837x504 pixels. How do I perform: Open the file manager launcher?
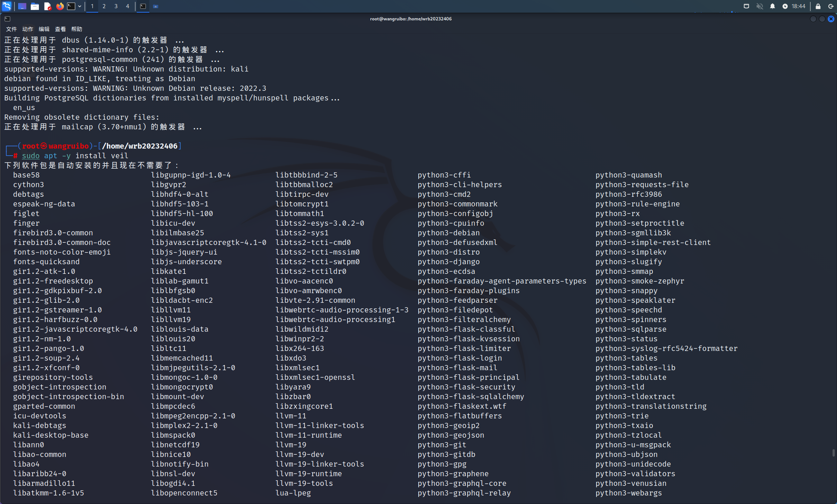click(35, 6)
